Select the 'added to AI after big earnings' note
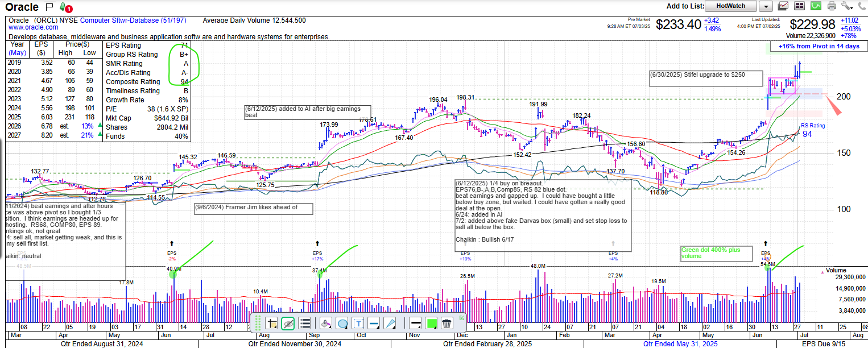This screenshot has width=868, height=348. pos(307,111)
